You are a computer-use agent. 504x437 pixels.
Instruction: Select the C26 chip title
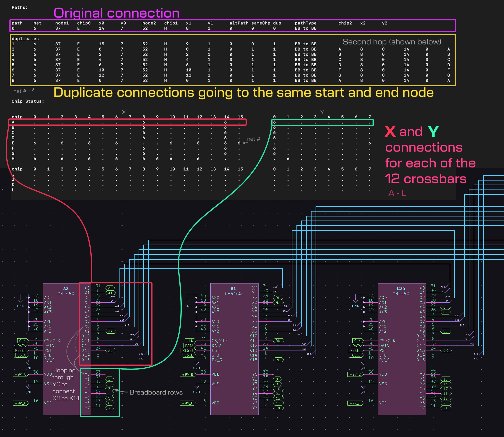click(x=401, y=288)
